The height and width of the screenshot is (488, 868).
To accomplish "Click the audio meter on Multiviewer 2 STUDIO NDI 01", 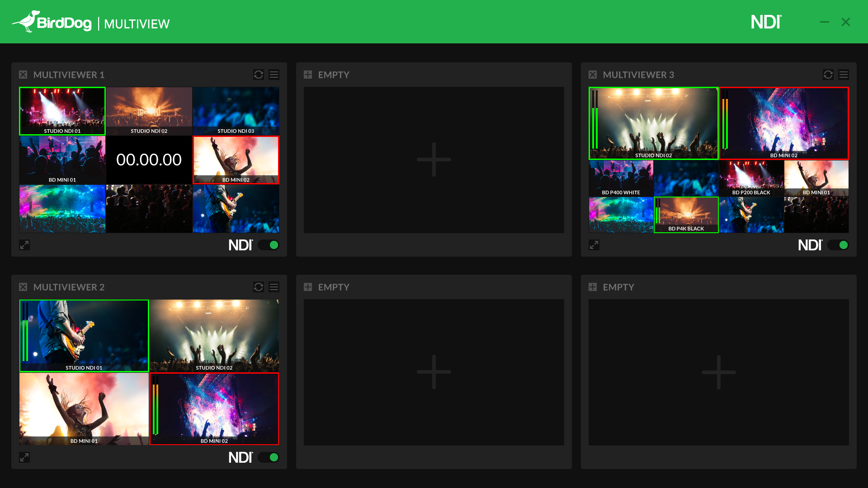I will tap(25, 332).
